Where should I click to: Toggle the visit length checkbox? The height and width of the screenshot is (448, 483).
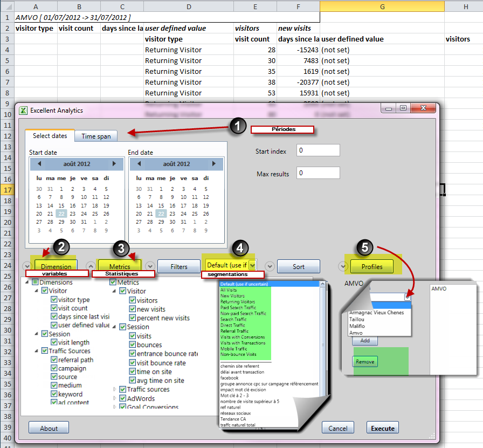pos(54,342)
